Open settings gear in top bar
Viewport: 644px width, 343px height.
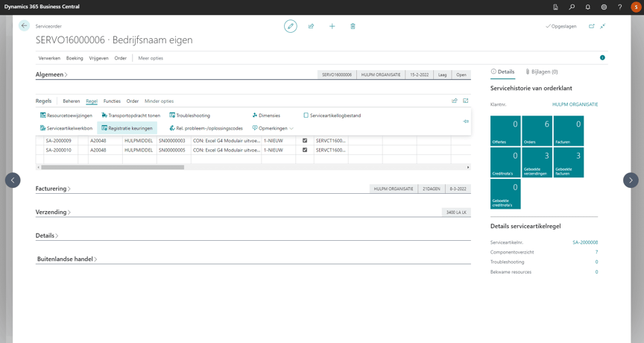coord(604,7)
